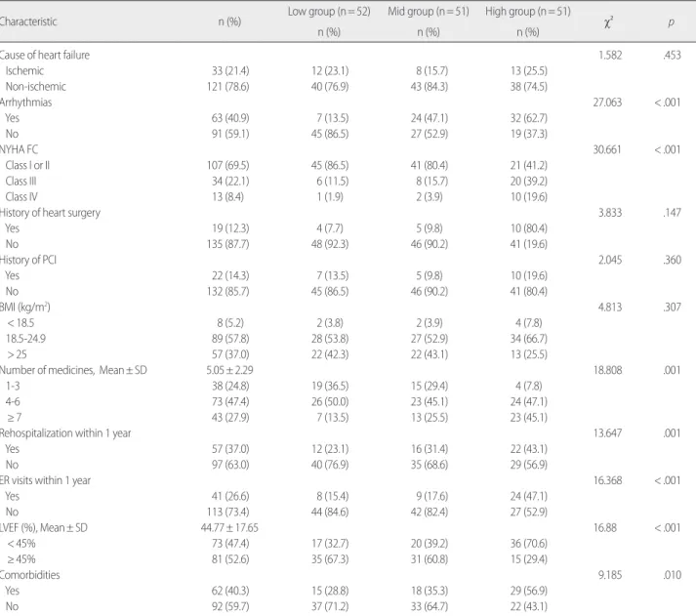The image size is (696, 616).
Task: Click the cell '121 (78.6)'
Action: (227, 87)
